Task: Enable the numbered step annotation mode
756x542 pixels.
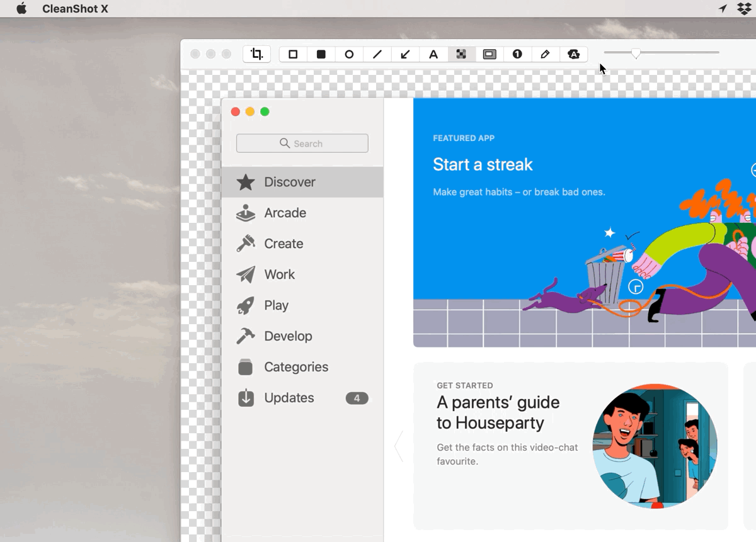Action: click(x=517, y=54)
